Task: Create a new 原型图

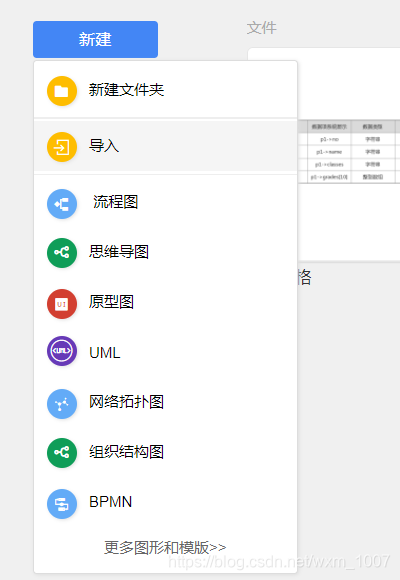Action: (x=111, y=302)
